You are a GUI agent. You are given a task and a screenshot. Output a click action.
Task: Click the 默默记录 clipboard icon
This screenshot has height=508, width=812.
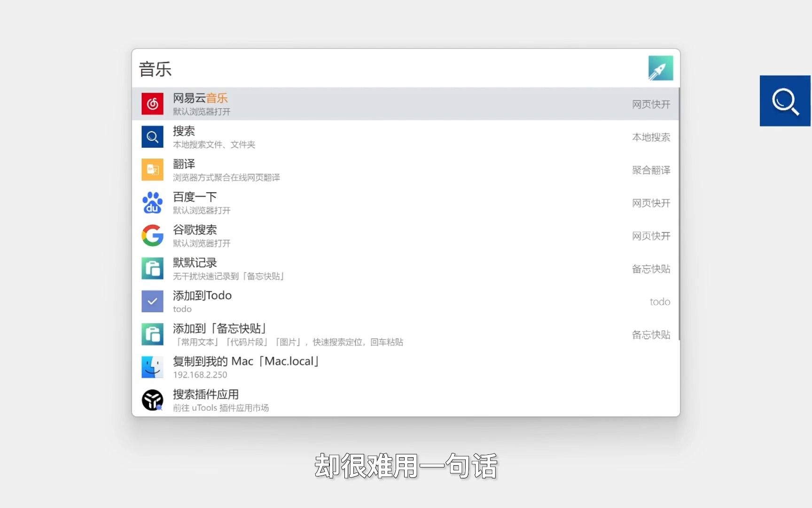[x=152, y=268]
